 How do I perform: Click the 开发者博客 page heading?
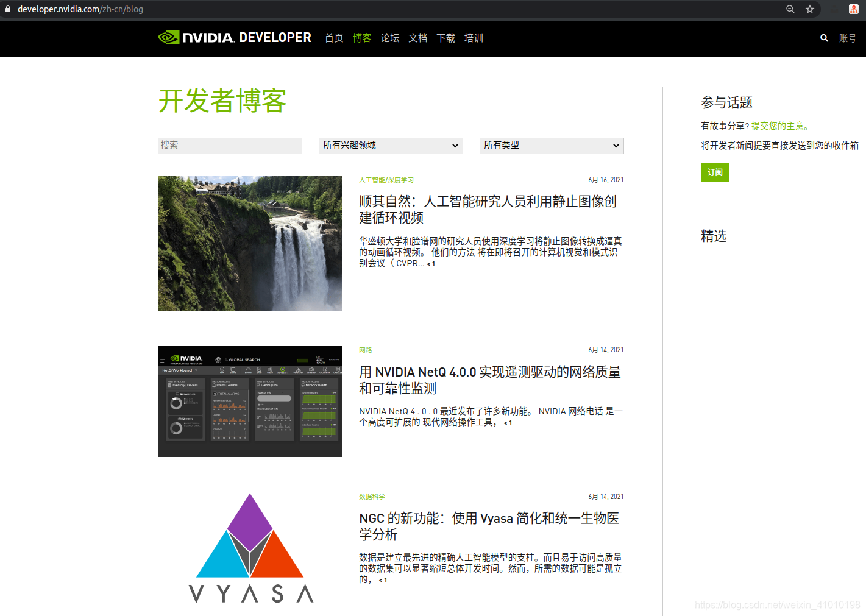pyautogui.click(x=222, y=101)
